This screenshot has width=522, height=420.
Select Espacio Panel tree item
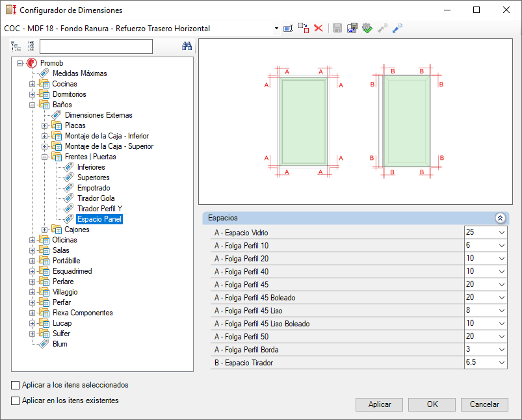[99, 219]
